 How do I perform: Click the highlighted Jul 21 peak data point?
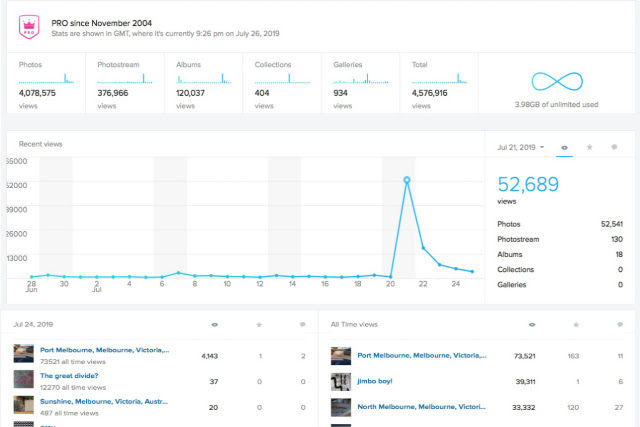click(407, 180)
